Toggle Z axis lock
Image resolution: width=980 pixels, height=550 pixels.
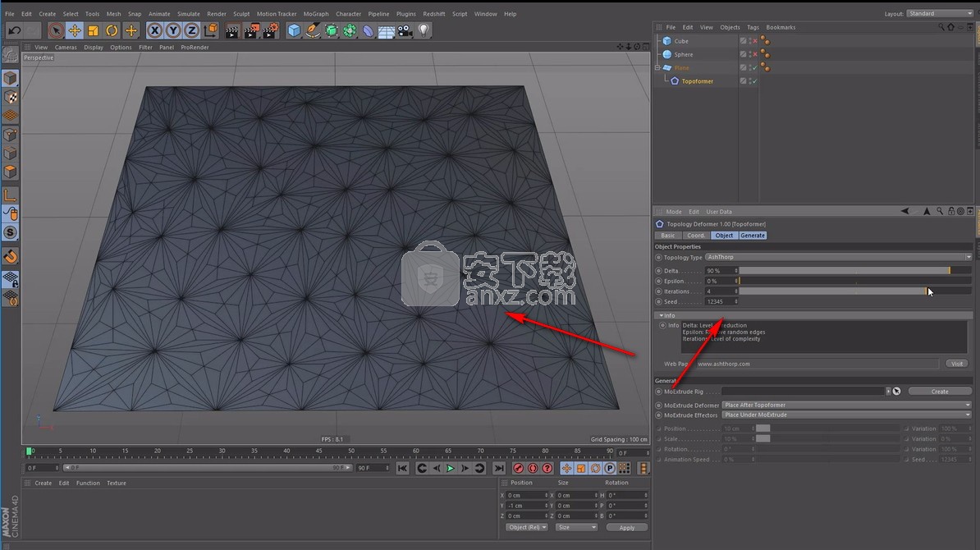(x=191, y=30)
